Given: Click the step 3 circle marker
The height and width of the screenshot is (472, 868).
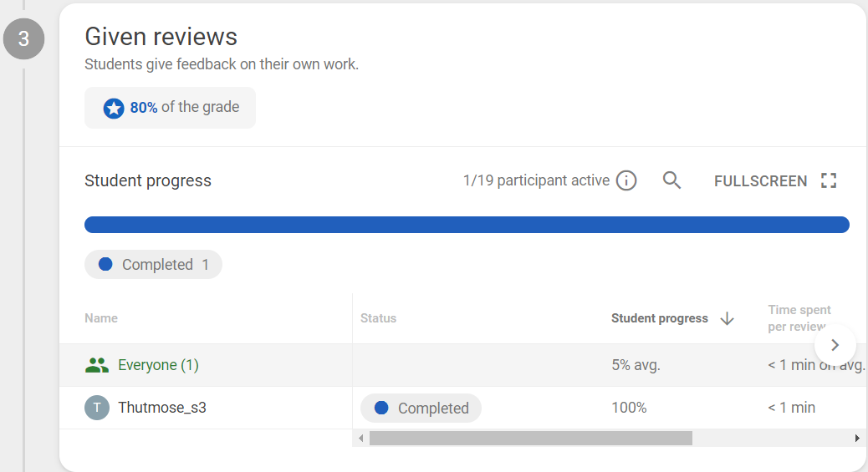Looking at the screenshot, I should pos(23,38).
